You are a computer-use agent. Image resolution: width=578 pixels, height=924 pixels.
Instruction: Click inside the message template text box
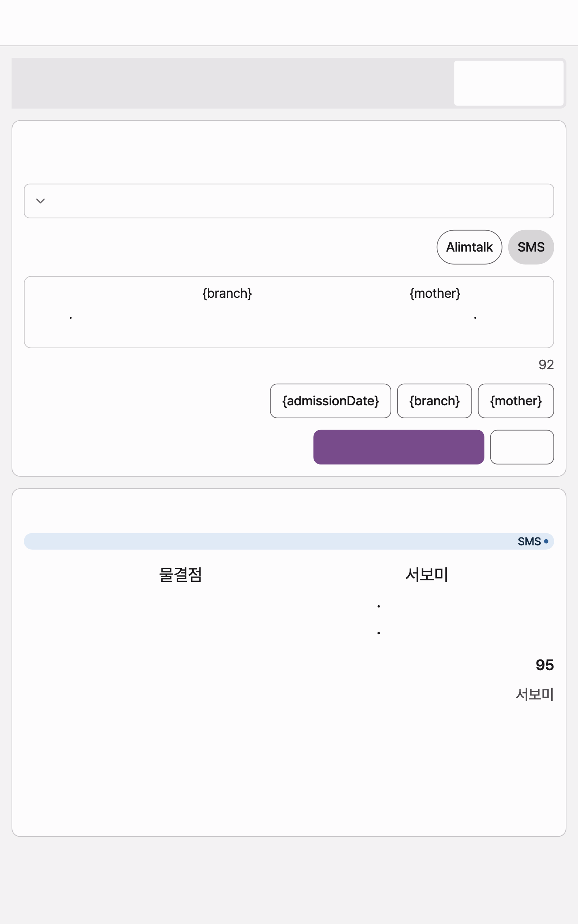(x=289, y=312)
